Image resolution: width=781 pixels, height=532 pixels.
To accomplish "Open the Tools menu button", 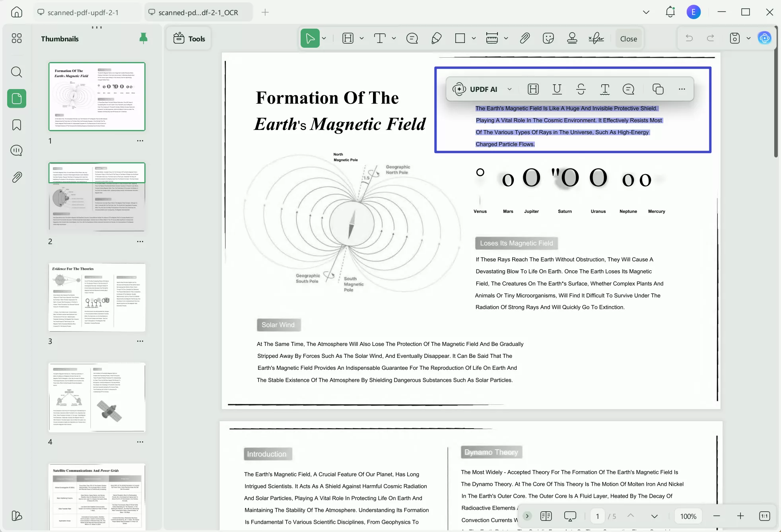I will [189, 39].
